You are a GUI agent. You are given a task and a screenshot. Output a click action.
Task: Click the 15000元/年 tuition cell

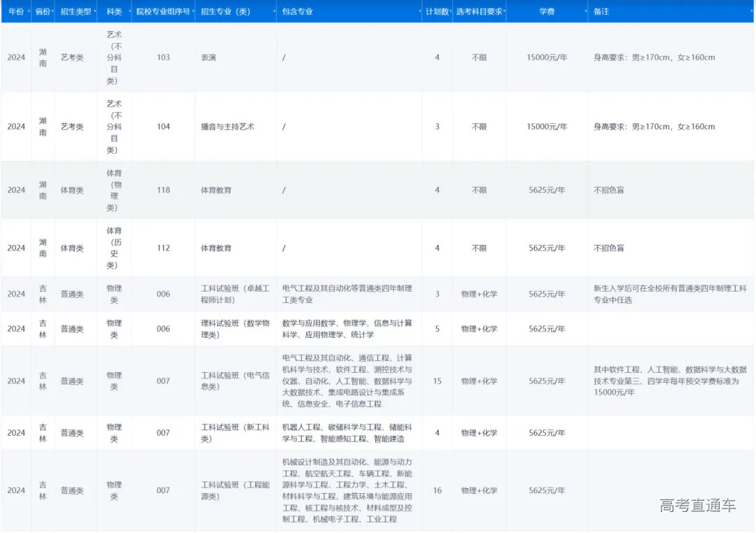(547, 57)
